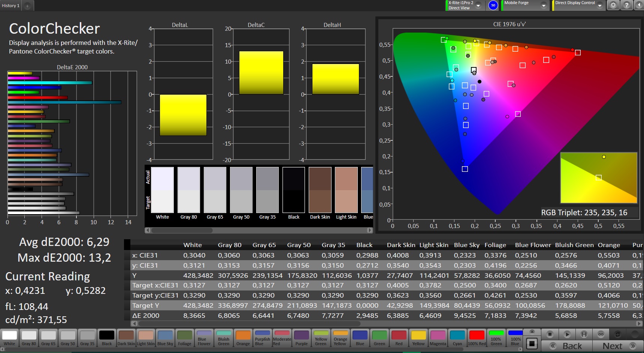Stop the measurement sequence
644x353 pixels.
coord(550,334)
